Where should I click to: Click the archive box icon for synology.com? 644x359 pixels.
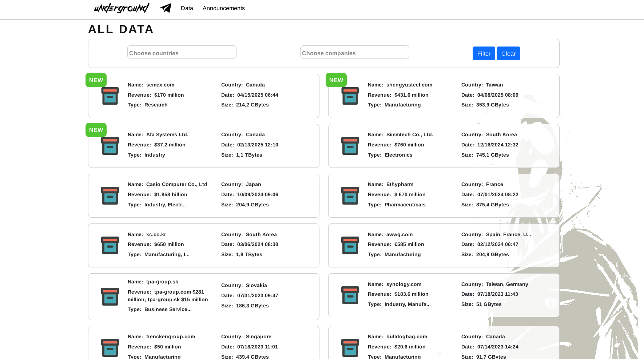(350, 295)
